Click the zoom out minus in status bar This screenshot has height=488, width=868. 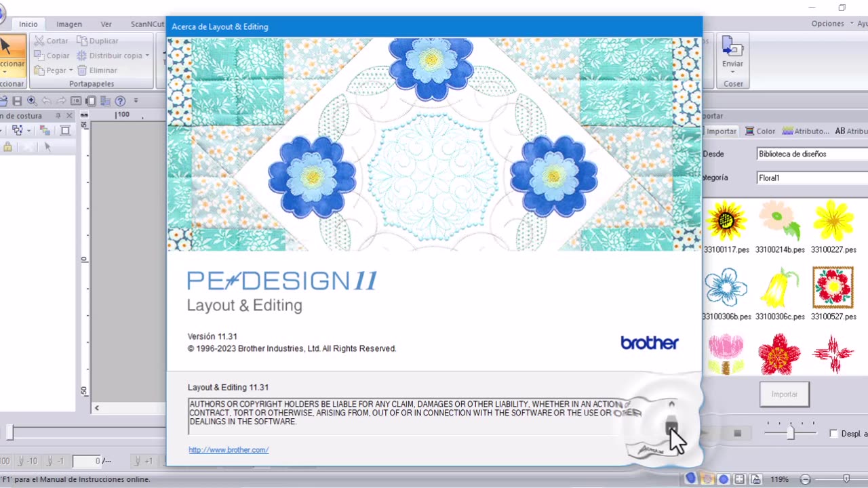tap(806, 479)
